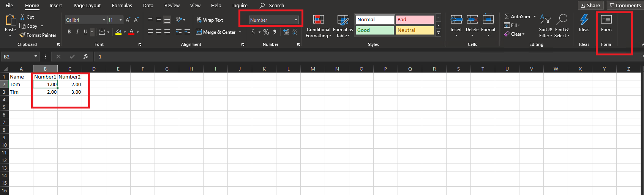Click the Select All corner triangle
This screenshot has height=195, width=644.
point(5,69)
